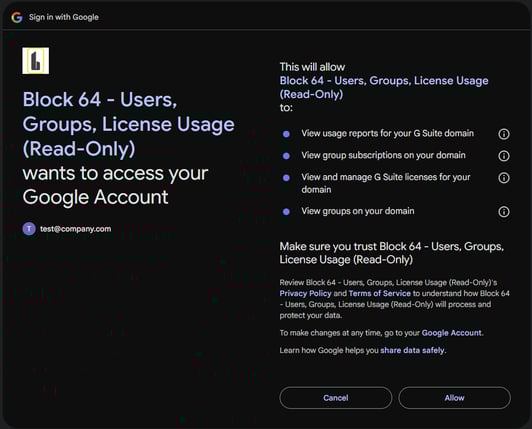Click the bullet beside View usage reports

click(286, 134)
